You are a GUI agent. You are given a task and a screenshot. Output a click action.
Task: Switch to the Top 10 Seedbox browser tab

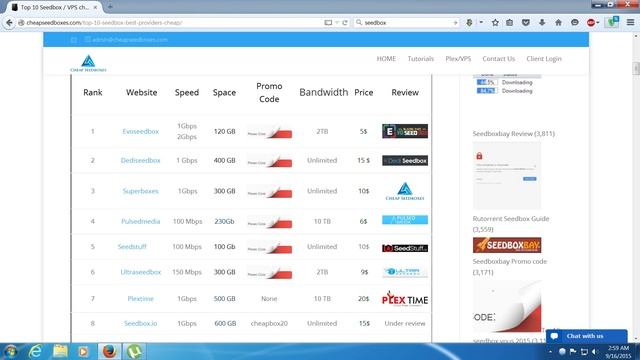click(55, 7)
